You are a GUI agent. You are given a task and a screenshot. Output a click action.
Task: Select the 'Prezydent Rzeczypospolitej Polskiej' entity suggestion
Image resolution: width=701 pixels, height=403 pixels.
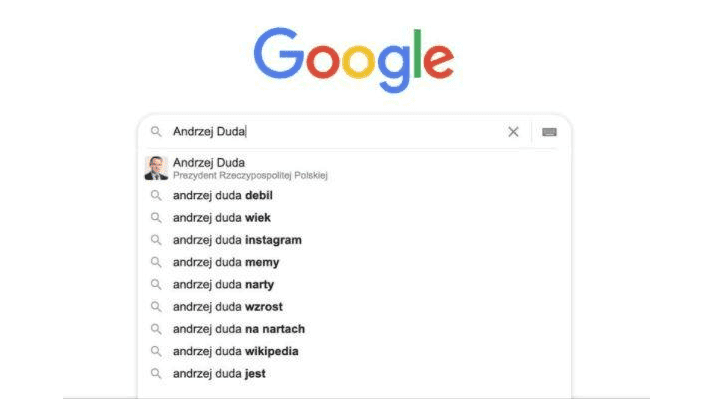250,175
